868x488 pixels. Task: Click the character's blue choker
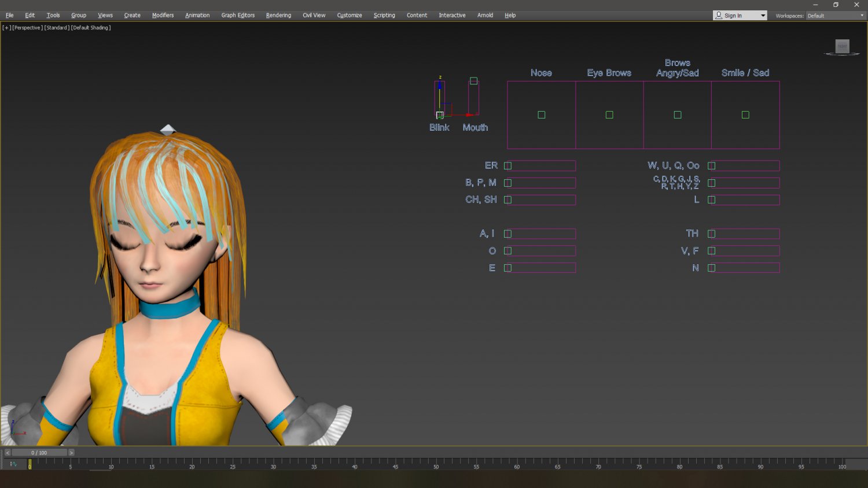(170, 307)
